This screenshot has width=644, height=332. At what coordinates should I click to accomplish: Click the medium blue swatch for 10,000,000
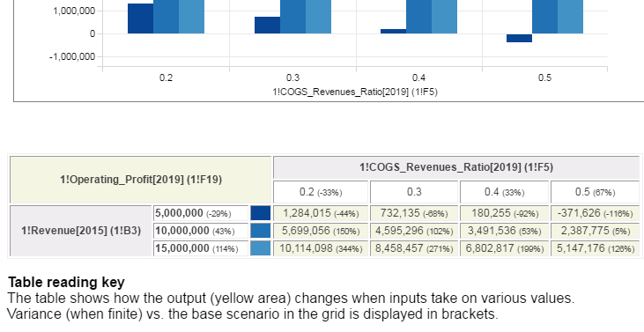(261, 231)
